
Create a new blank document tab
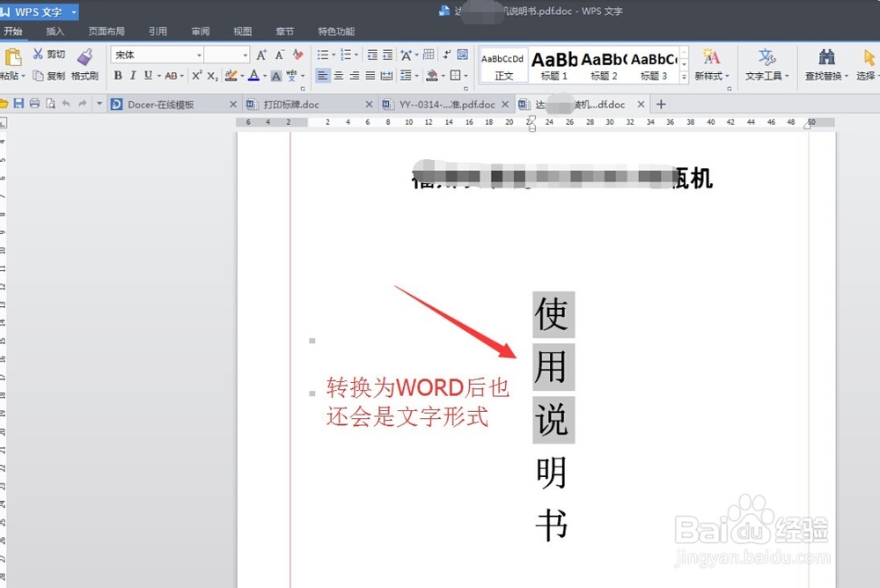[x=661, y=104]
